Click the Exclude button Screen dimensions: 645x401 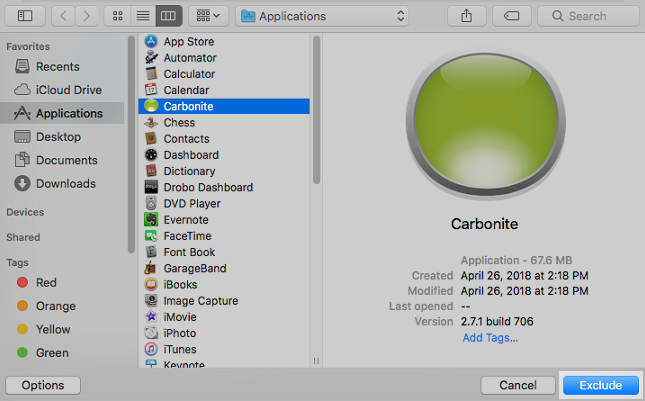(x=601, y=385)
